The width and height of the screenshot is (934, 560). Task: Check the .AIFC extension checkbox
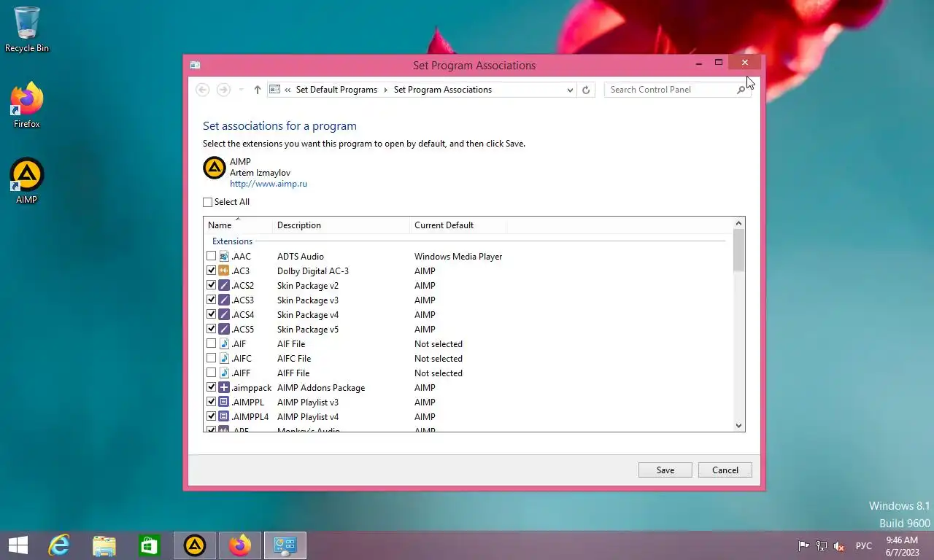click(x=212, y=358)
